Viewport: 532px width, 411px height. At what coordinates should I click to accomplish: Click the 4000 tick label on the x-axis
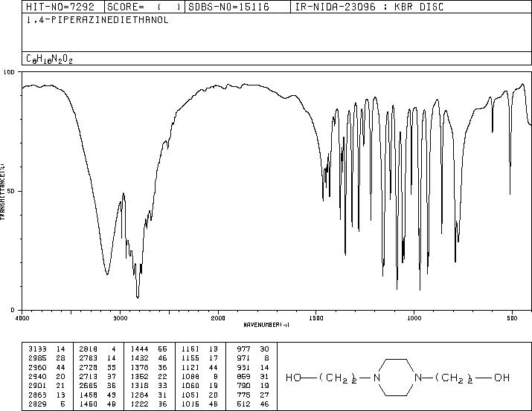point(22,318)
